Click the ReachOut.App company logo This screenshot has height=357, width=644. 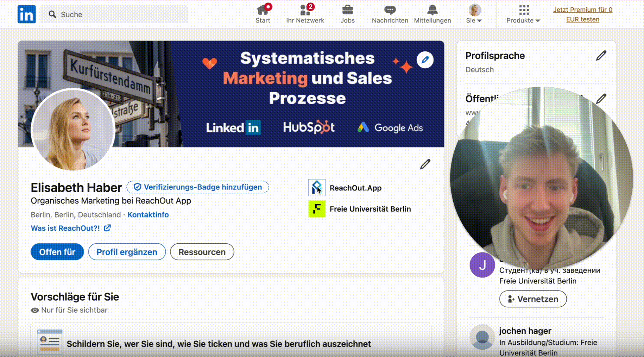point(317,188)
